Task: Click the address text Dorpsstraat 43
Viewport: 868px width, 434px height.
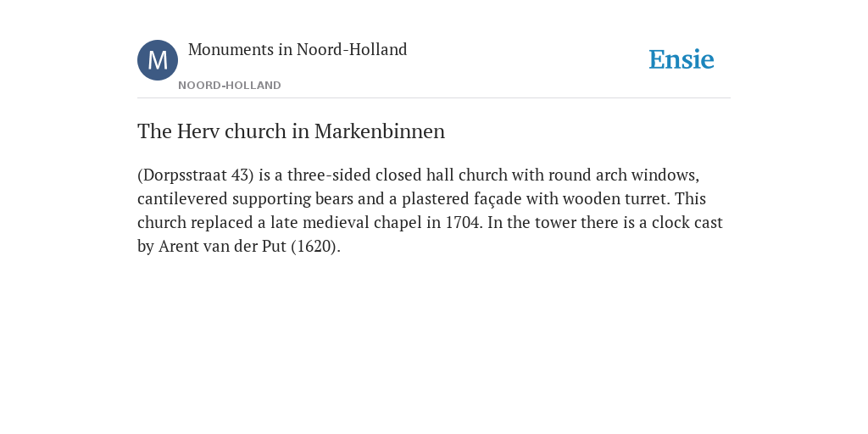Action: (196, 175)
